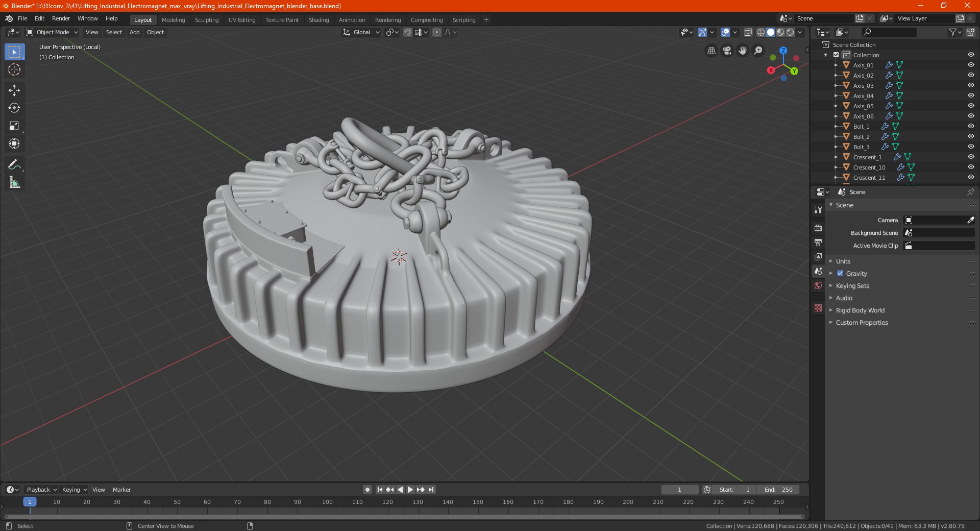Click the camera eyedropper icon
Viewport: 980px width, 531px height.
[x=970, y=220]
